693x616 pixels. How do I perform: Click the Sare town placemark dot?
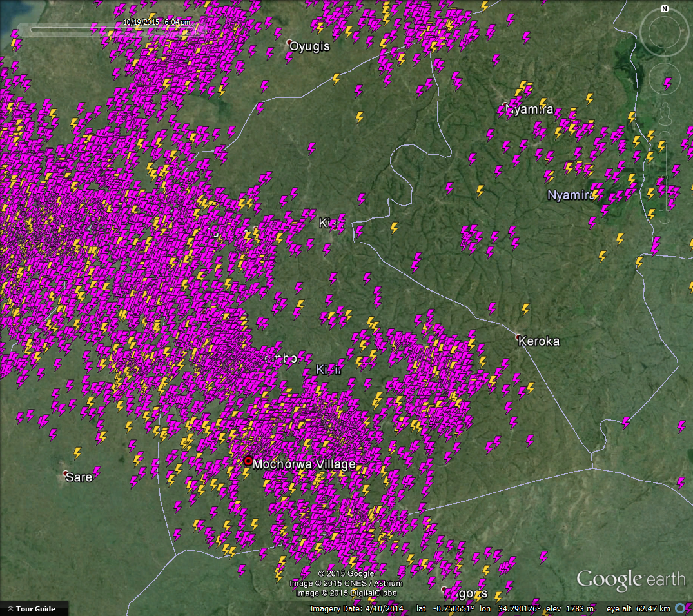pos(65,473)
